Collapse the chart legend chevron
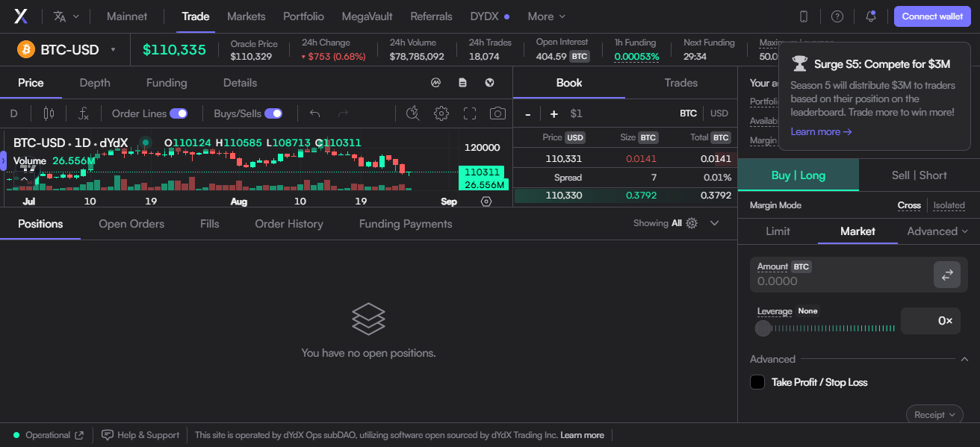The width and height of the screenshot is (980, 447). click(25, 178)
